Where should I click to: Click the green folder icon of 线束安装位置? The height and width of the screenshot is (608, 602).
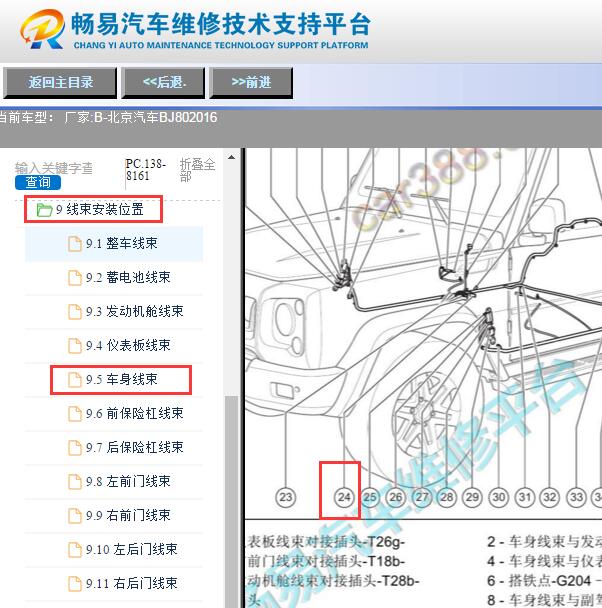(x=44, y=210)
